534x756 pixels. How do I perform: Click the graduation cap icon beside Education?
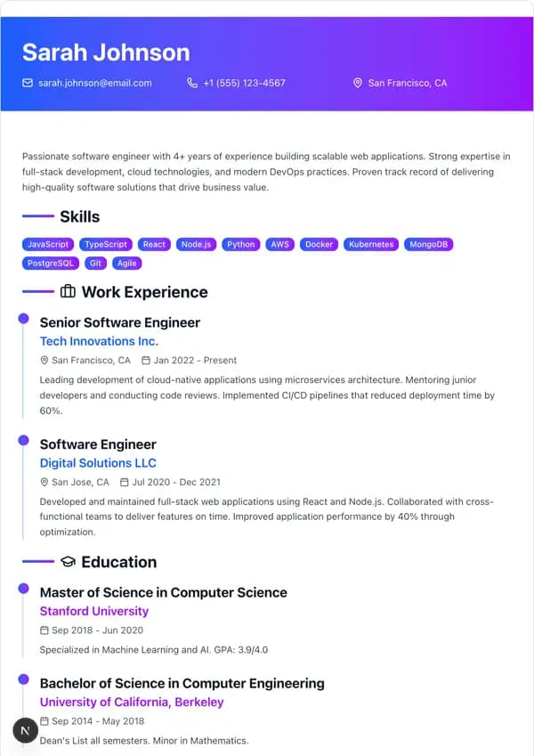[68, 562]
